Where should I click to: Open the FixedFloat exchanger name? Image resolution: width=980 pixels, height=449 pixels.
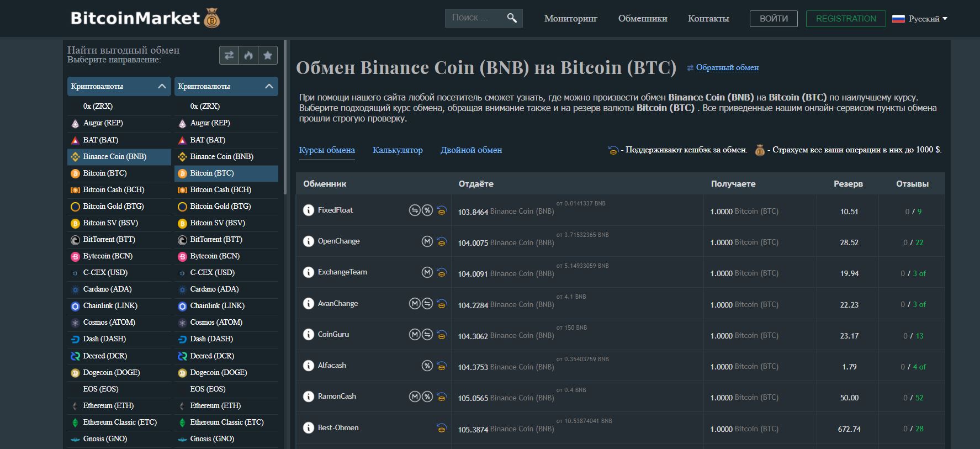(335, 210)
